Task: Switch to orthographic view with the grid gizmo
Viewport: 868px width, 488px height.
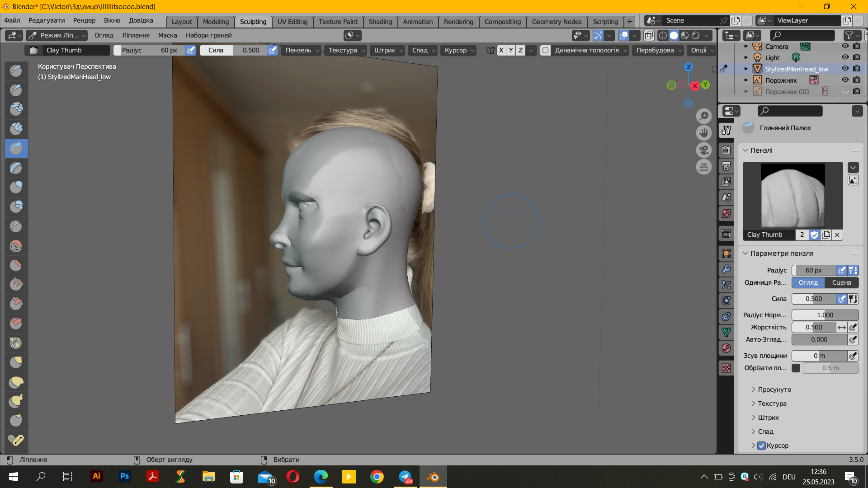Action: [704, 167]
